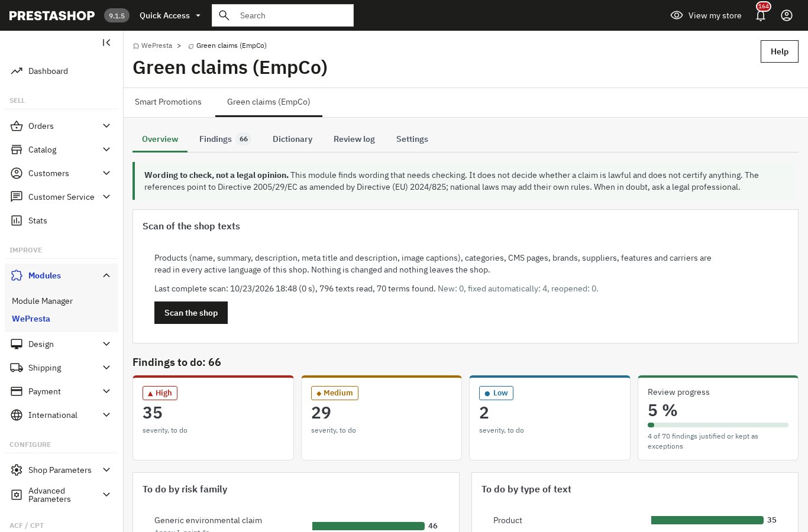The width and height of the screenshot is (808, 532).
Task: Open notifications bell icon
Action: (761, 15)
